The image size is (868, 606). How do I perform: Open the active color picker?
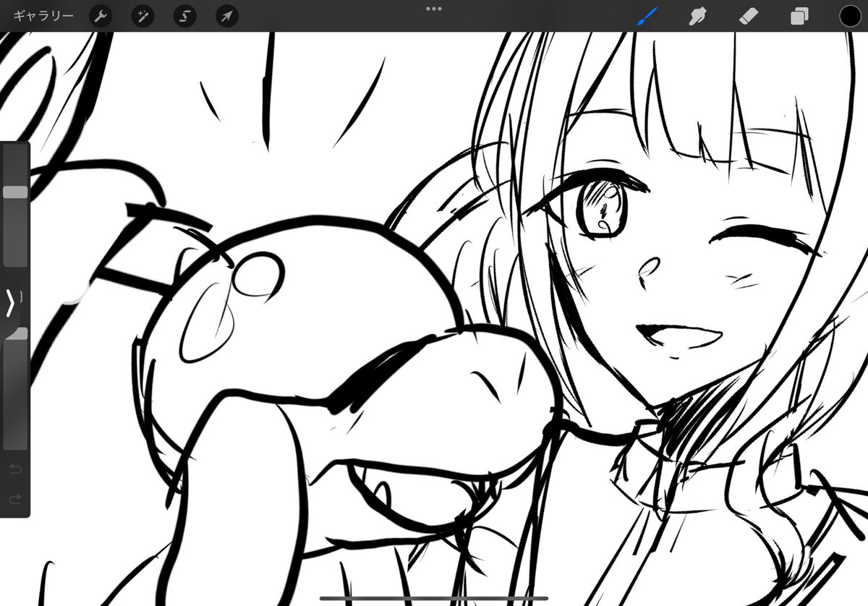850,16
